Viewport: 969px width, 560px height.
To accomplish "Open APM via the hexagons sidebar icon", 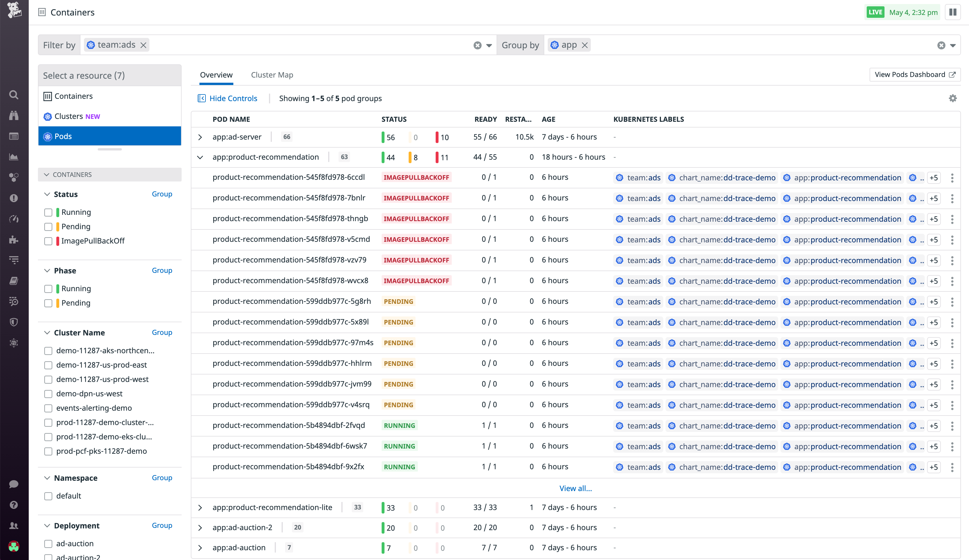I will point(14,177).
